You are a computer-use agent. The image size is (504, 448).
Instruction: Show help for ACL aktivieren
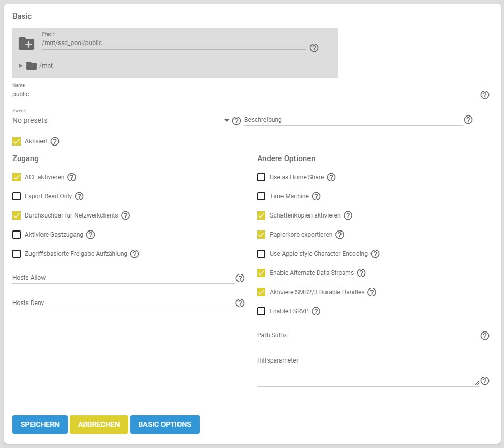[x=72, y=177]
